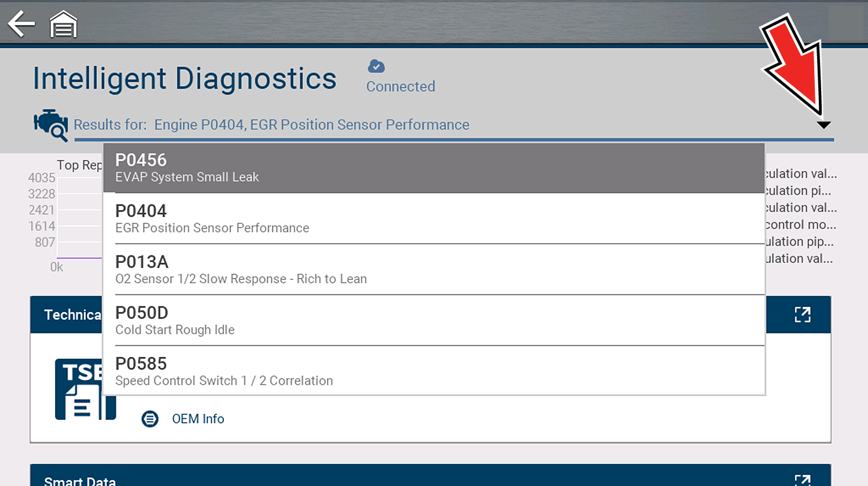
Task: Click the Connected status text
Action: (x=400, y=86)
